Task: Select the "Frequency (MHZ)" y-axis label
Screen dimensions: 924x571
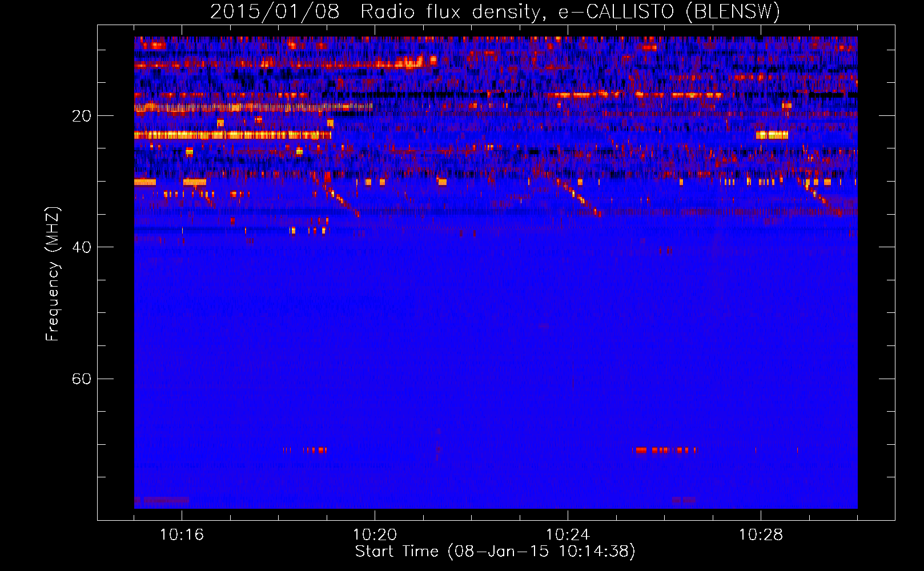Action: (53, 274)
